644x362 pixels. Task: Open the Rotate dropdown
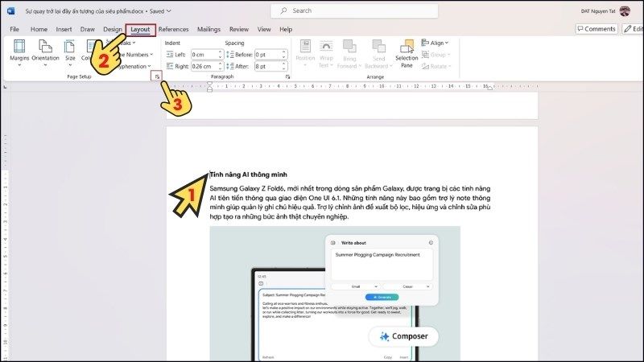point(436,66)
